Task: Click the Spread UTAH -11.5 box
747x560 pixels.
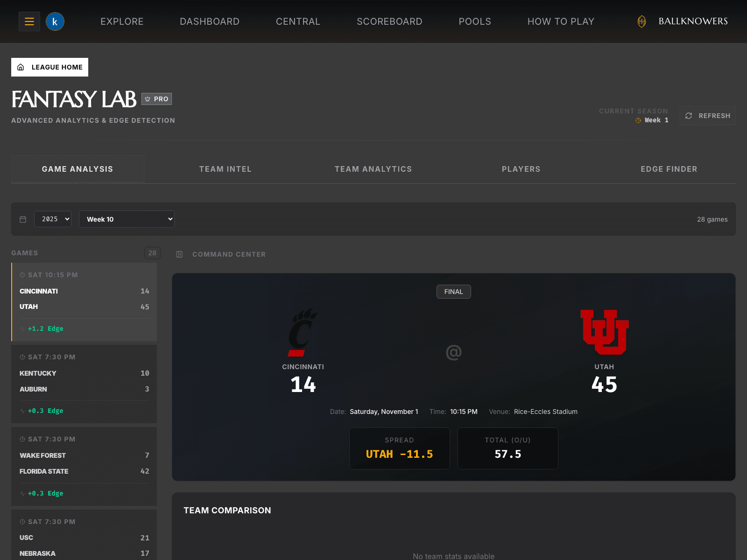Action: pos(400,448)
